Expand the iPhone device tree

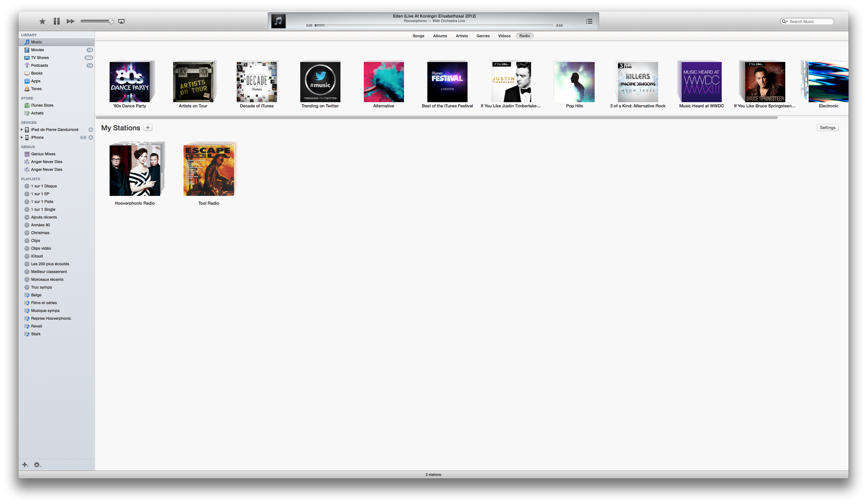click(22, 137)
